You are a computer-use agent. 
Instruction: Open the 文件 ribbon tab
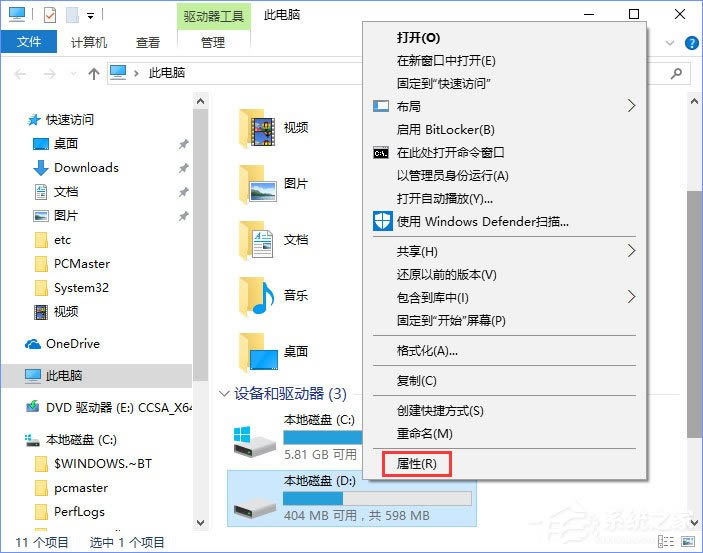29,42
